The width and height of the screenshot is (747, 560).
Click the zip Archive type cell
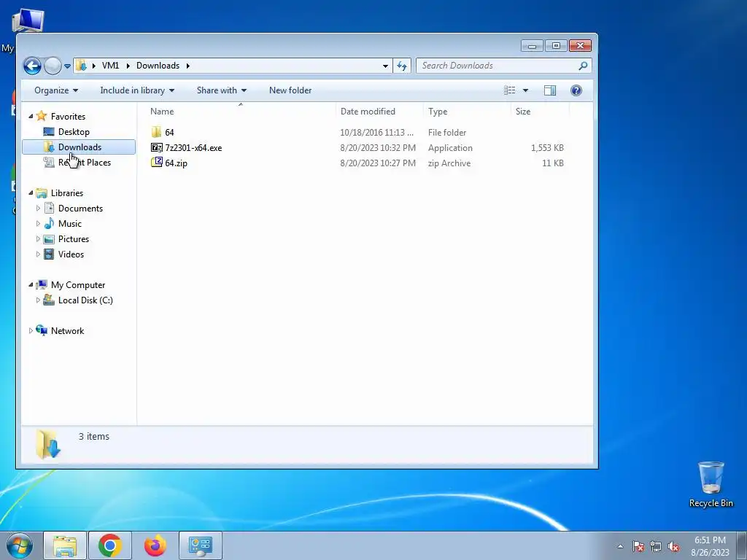tap(449, 163)
